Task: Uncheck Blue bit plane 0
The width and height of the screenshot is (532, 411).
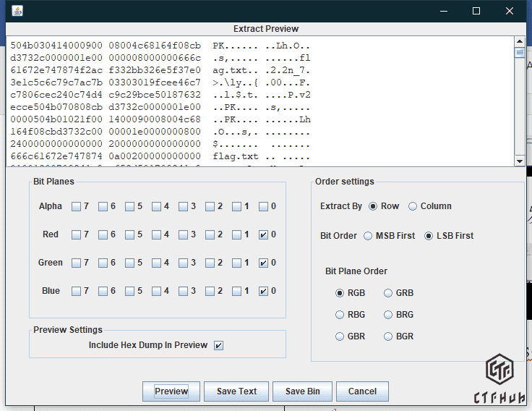Action: coord(263,291)
